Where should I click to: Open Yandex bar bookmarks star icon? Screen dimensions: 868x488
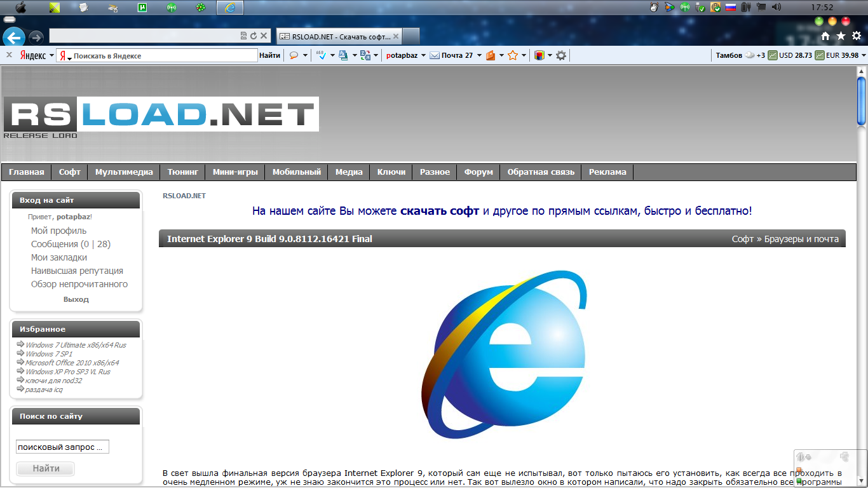tap(513, 55)
